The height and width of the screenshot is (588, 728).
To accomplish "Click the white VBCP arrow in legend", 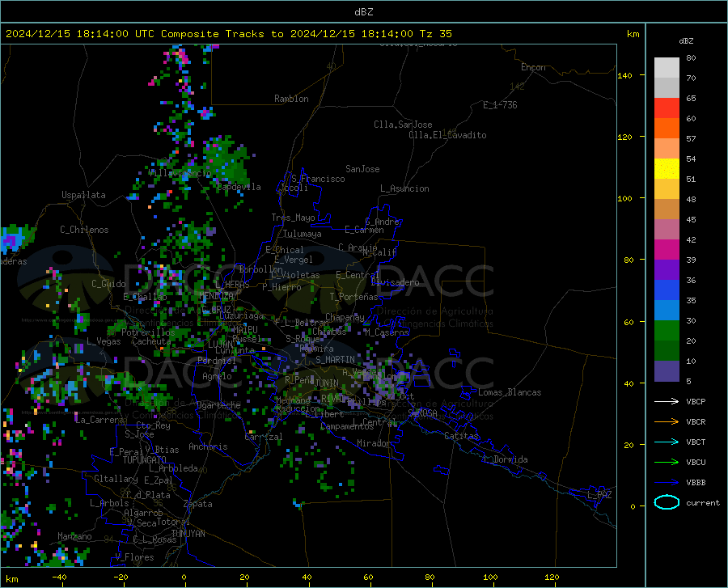I will [x=667, y=401].
